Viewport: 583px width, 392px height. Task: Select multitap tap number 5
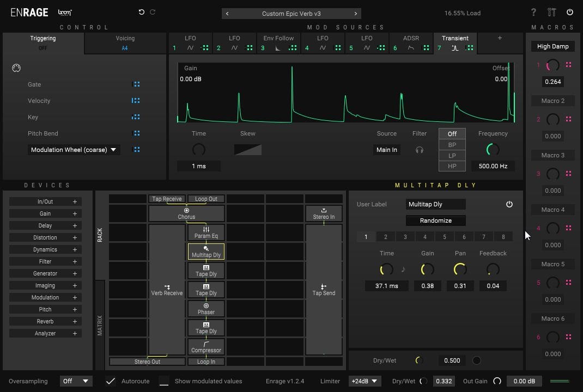[444, 237]
